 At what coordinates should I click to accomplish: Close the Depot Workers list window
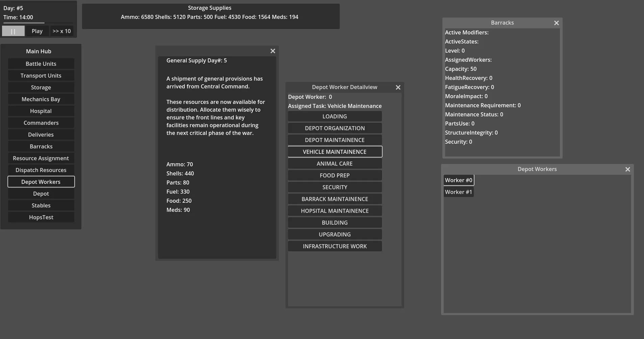coord(628,169)
